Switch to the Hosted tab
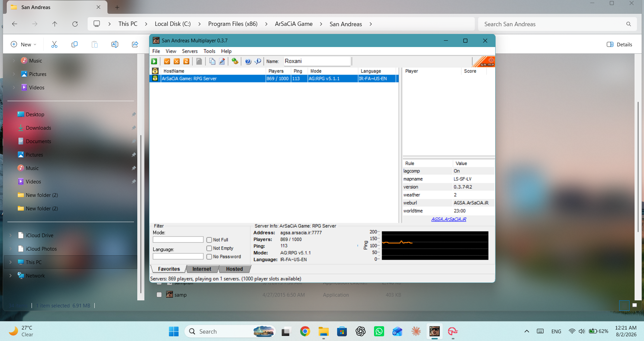644x341 pixels. pyautogui.click(x=234, y=269)
